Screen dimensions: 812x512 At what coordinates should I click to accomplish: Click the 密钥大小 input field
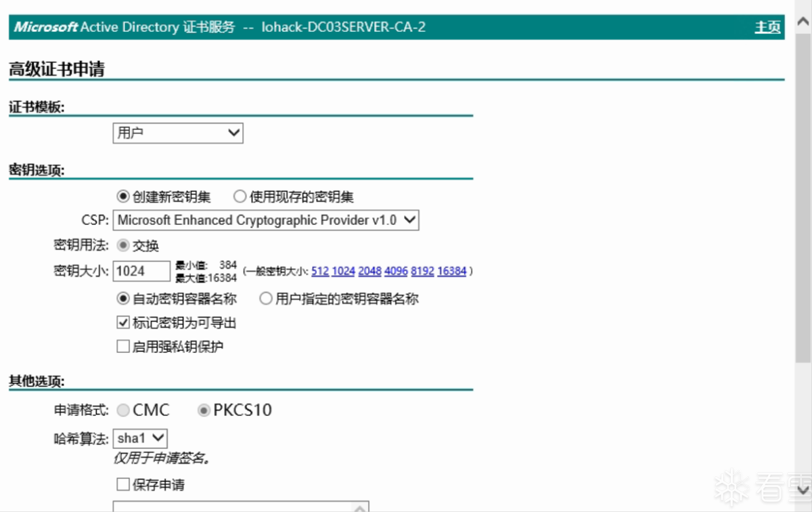(141, 271)
